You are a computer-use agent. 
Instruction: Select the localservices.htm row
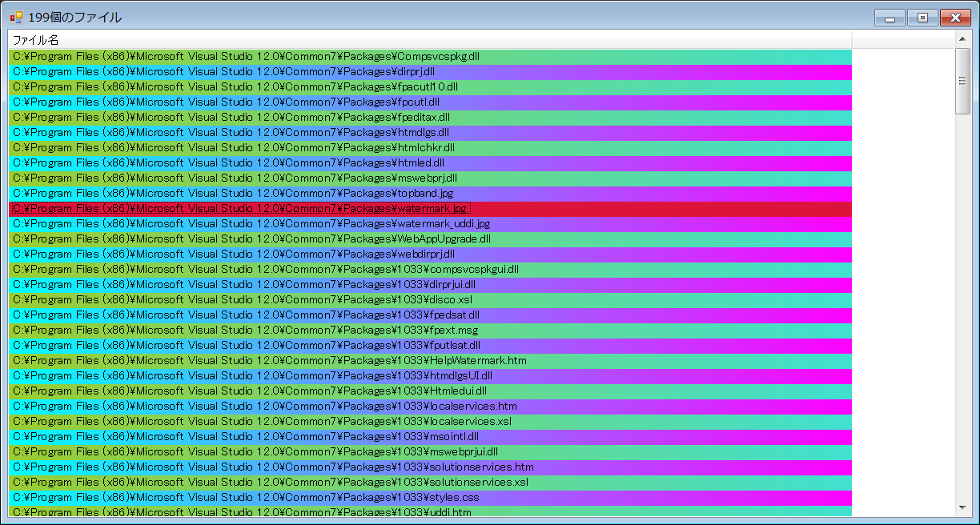click(430, 407)
